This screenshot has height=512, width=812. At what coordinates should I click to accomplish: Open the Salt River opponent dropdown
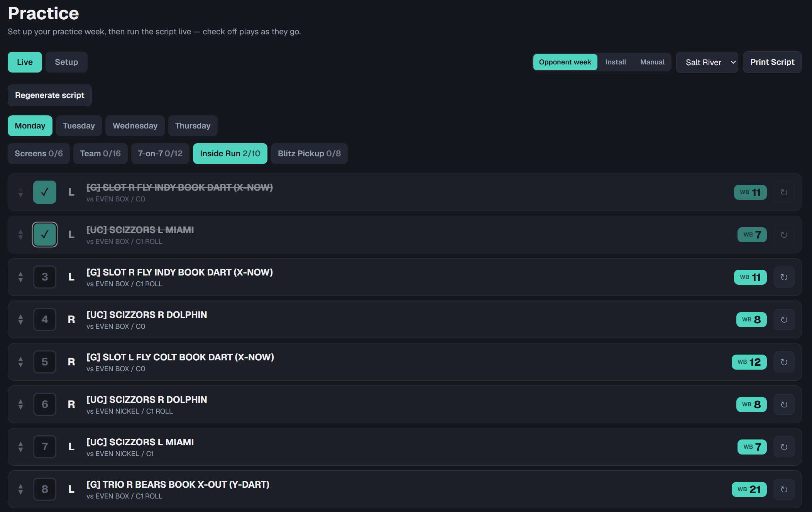[707, 62]
